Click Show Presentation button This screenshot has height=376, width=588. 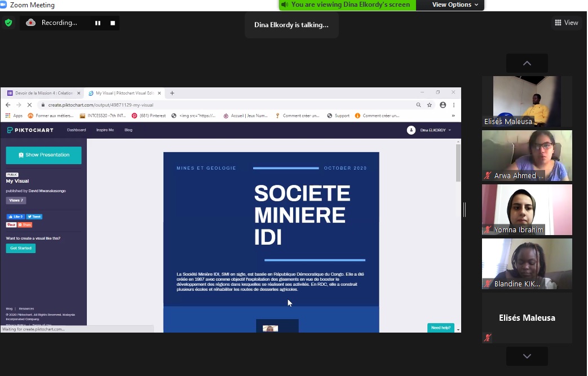point(44,155)
